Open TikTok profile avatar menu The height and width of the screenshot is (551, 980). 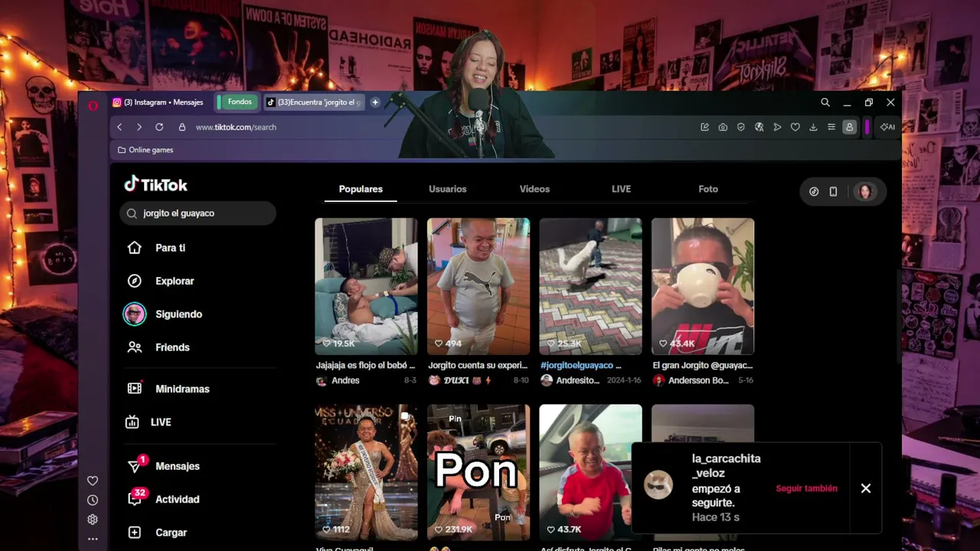click(x=865, y=191)
